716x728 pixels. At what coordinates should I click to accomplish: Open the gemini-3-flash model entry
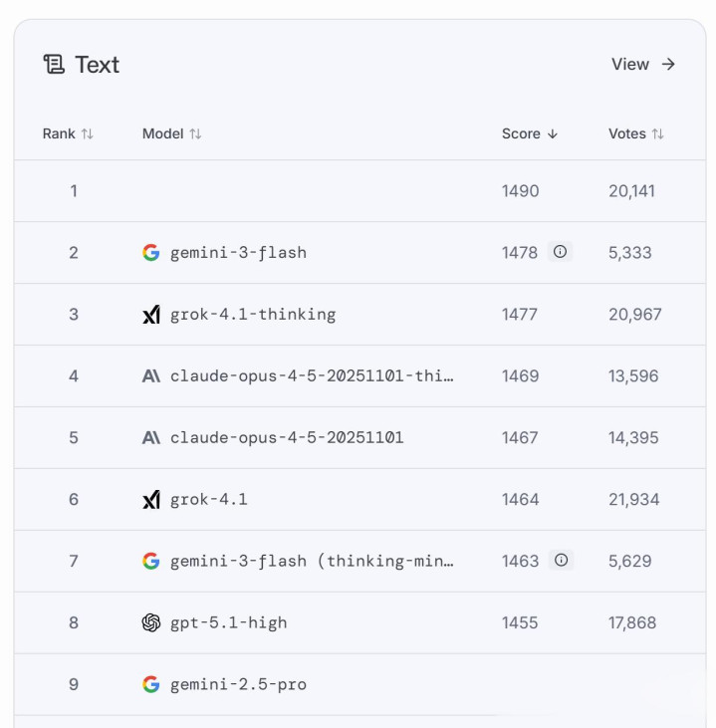click(238, 253)
